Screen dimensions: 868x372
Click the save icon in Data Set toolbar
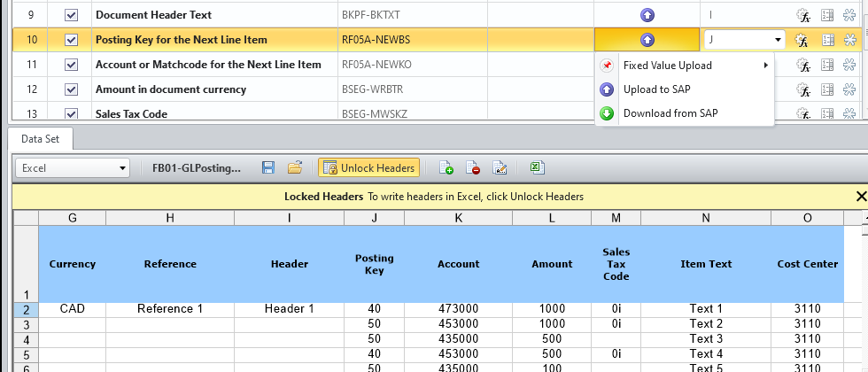268,168
